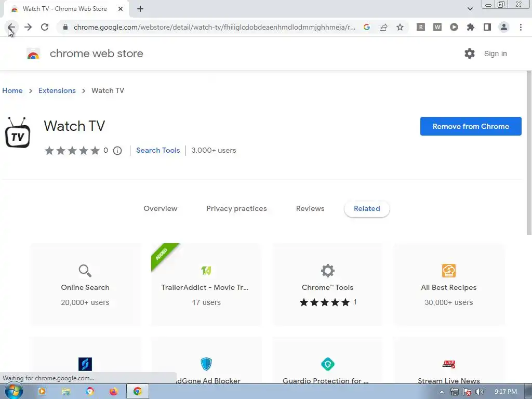Click the play-button extension icon in toolbar
The width and height of the screenshot is (532, 399).
(x=454, y=27)
